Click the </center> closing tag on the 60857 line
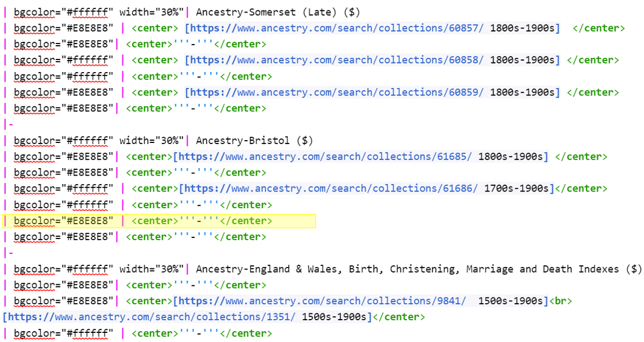644x342 pixels. [598, 29]
